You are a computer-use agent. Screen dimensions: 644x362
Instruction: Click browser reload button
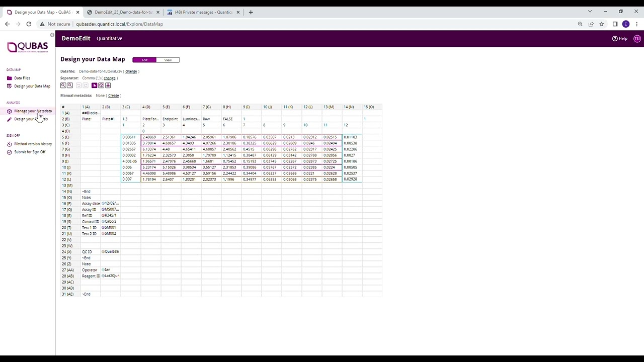coord(29,24)
